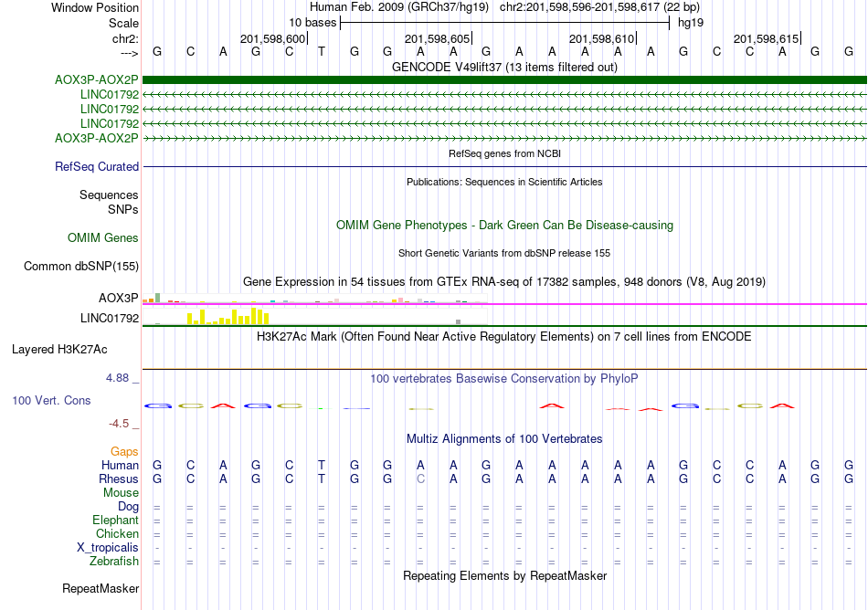Open the GTEx Gene Expression track title
The height and width of the screenshot is (610, 868).
pyautogui.click(x=504, y=281)
